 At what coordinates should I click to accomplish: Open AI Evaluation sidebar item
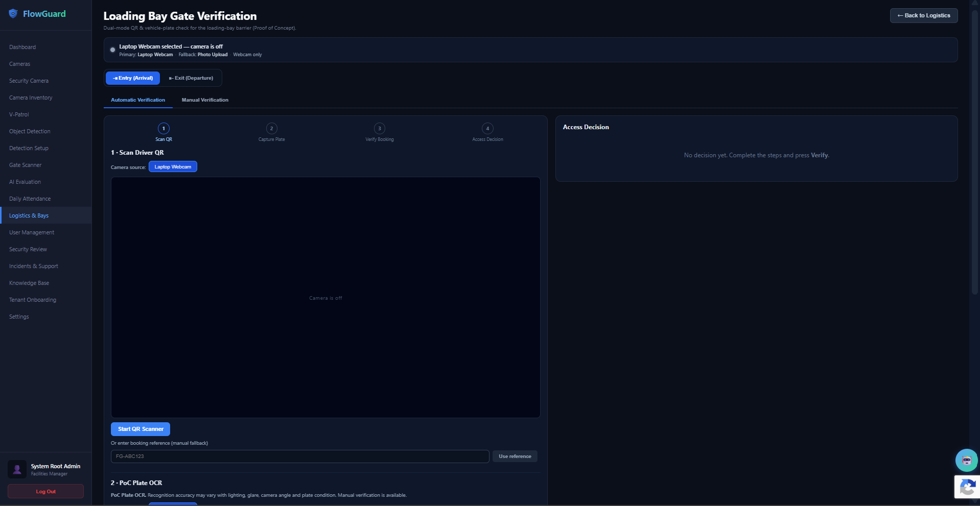coord(46,182)
